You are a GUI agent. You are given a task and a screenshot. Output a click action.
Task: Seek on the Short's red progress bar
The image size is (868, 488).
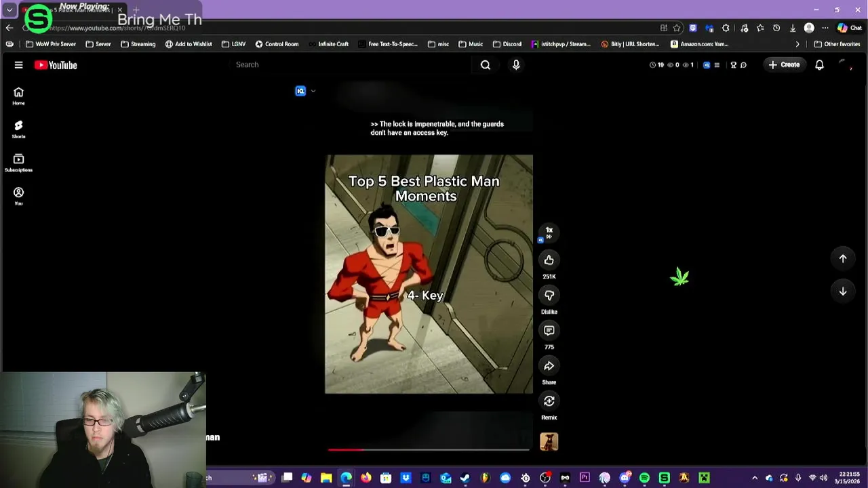(x=429, y=449)
